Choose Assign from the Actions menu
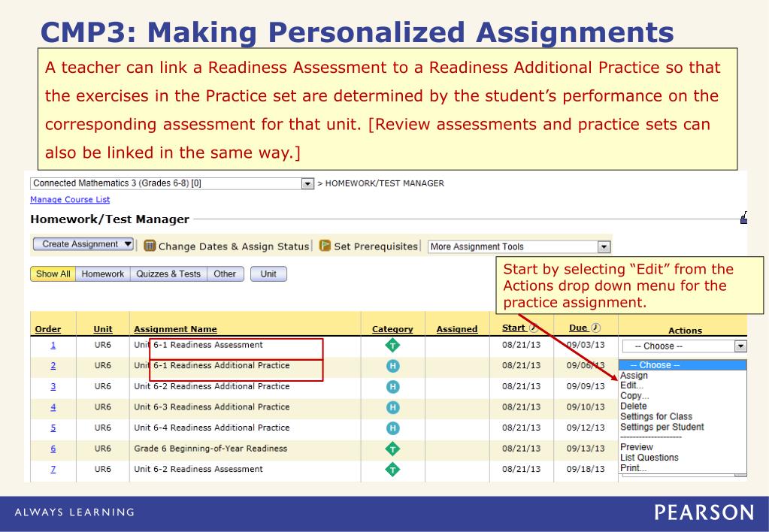This screenshot has height=532, width=769. point(634,376)
